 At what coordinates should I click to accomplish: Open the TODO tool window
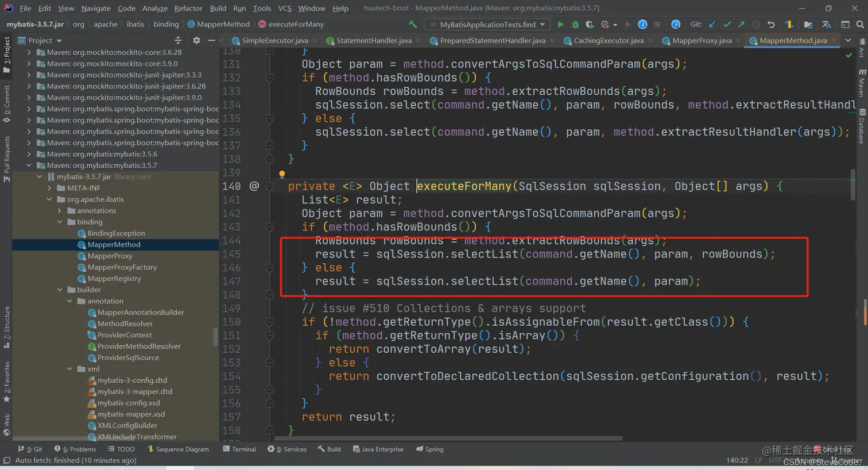pyautogui.click(x=121, y=449)
